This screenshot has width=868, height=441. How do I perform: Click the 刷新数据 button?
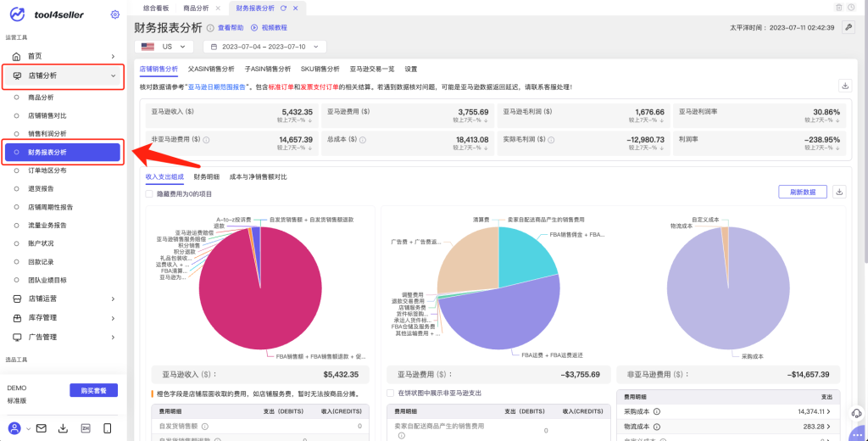803,192
